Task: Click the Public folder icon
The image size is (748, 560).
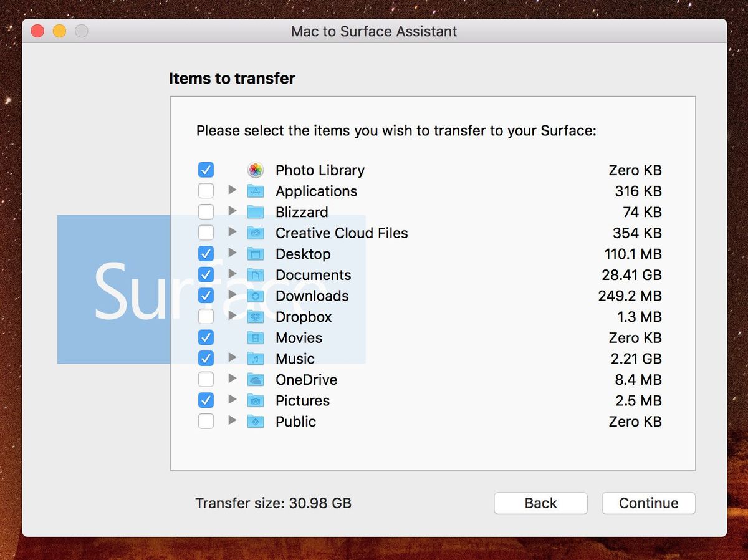Action: tap(256, 422)
